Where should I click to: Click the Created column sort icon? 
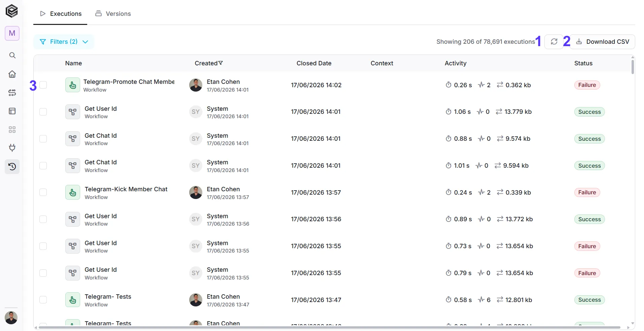click(x=221, y=63)
